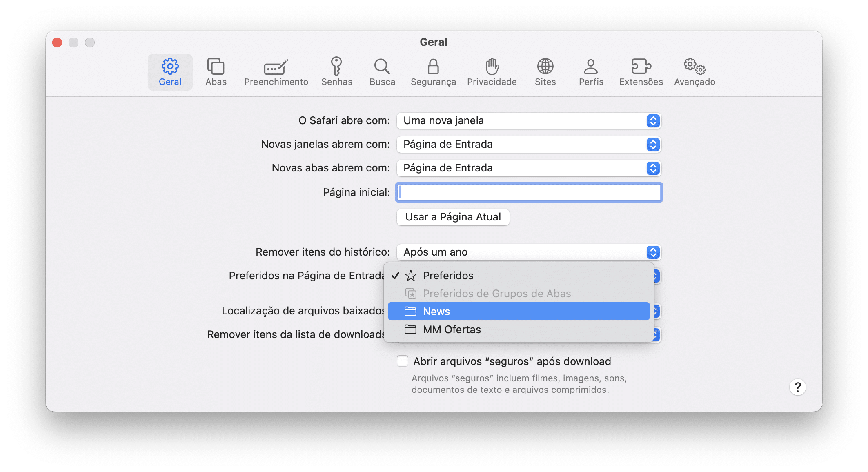The height and width of the screenshot is (472, 868).
Task: Expand the Remover itens do histórico dropdown
Action: [x=529, y=252]
